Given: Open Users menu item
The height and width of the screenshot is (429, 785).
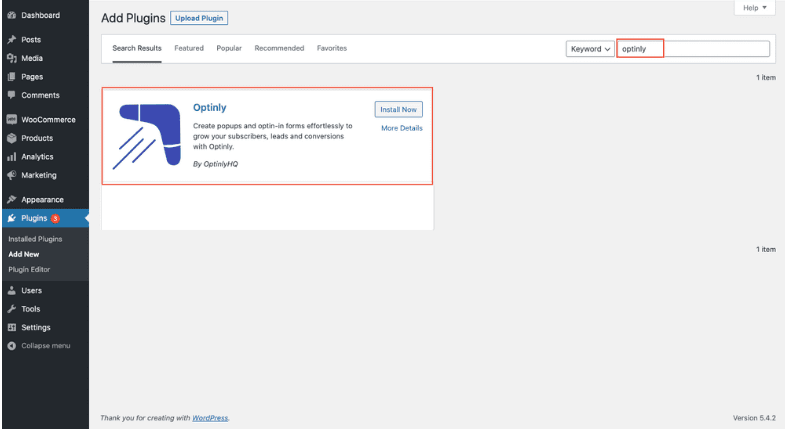Looking at the screenshot, I should coord(45,290).
